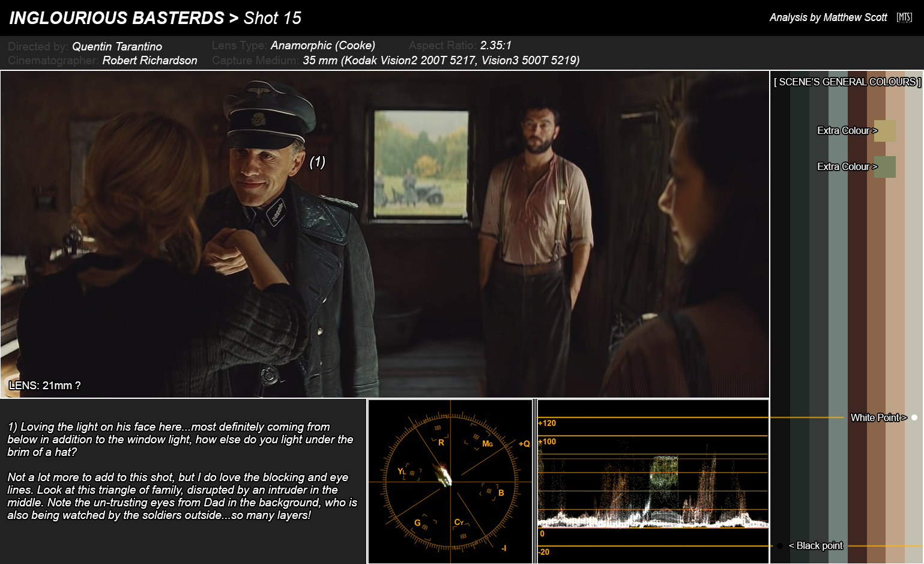Click the director name 'Quentin Tarantino'
The width and height of the screenshot is (924, 564).
coord(117,46)
